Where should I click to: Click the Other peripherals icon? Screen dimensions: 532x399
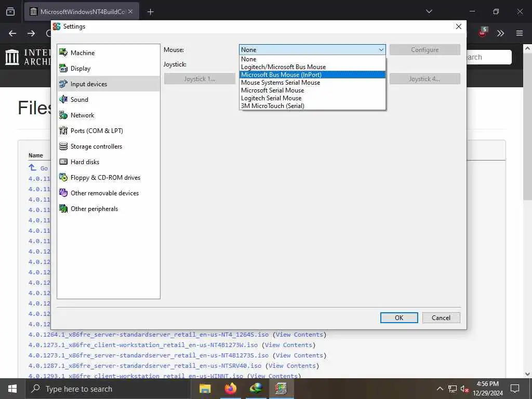pos(63,209)
